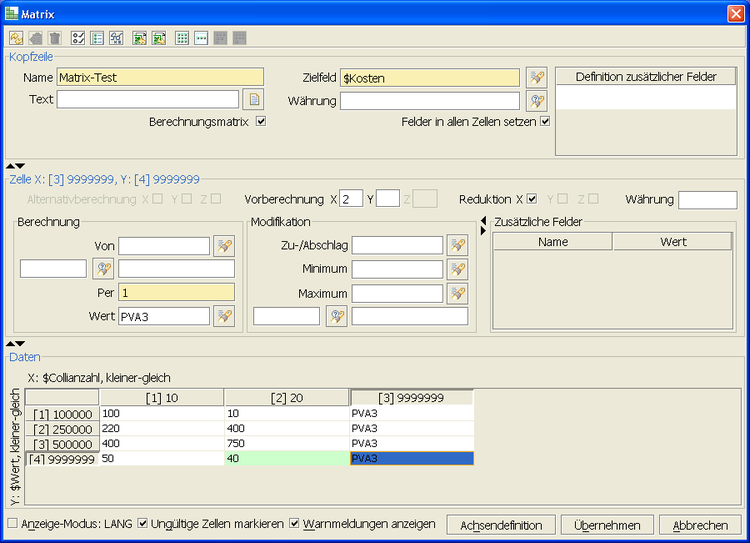This screenshot has height=543, width=750.
Task: Click the first toolbar icon with yellow arrows
Action: pos(16,38)
